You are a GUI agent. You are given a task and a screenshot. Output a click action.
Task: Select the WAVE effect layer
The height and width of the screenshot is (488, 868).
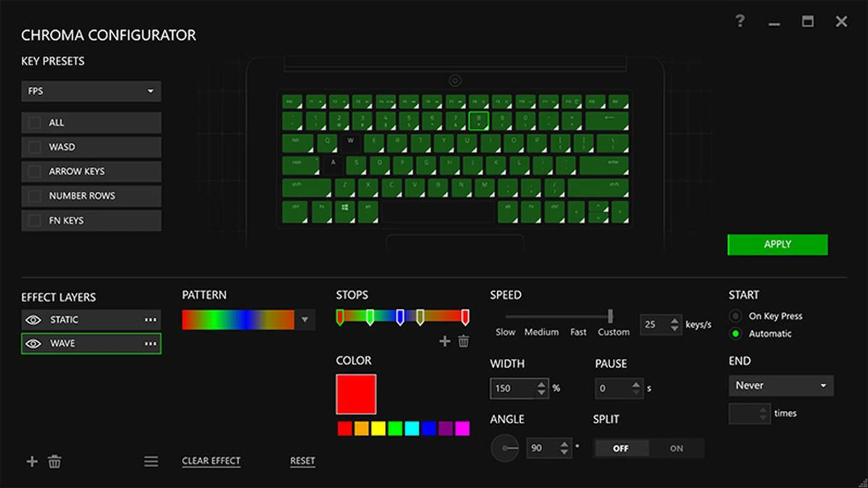click(x=90, y=343)
